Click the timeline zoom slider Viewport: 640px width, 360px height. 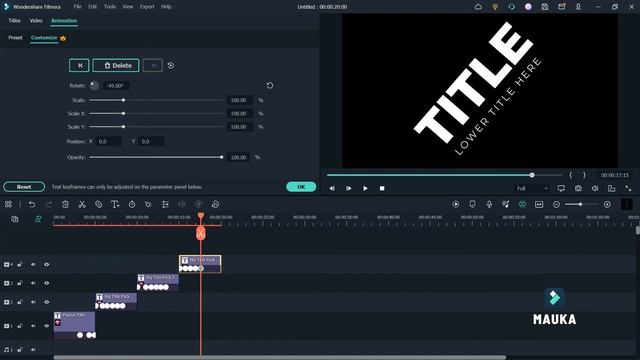pyautogui.click(x=582, y=204)
